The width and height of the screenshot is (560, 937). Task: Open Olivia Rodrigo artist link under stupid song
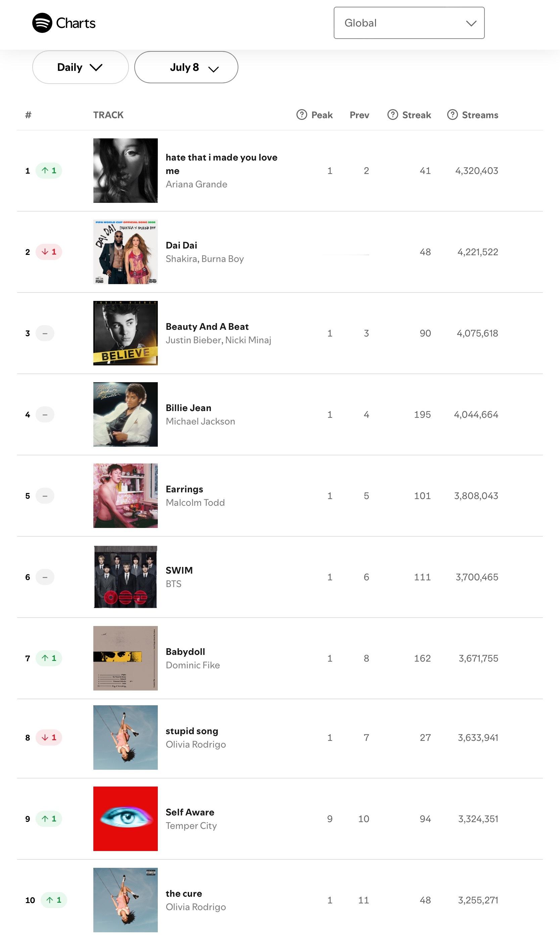tap(195, 744)
